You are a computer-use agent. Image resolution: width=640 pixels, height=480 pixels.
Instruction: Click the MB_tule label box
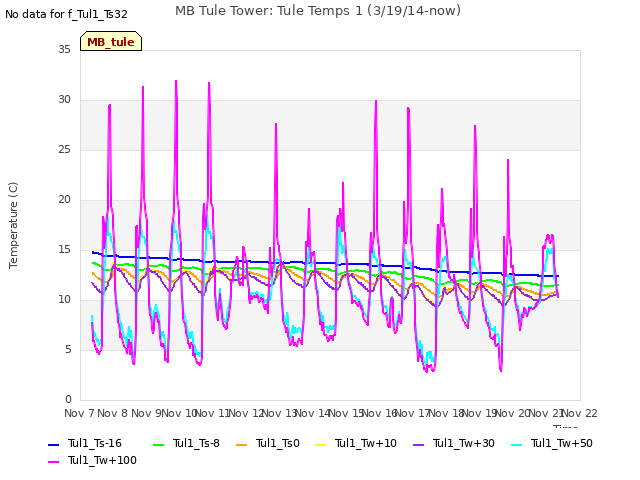[x=111, y=41]
